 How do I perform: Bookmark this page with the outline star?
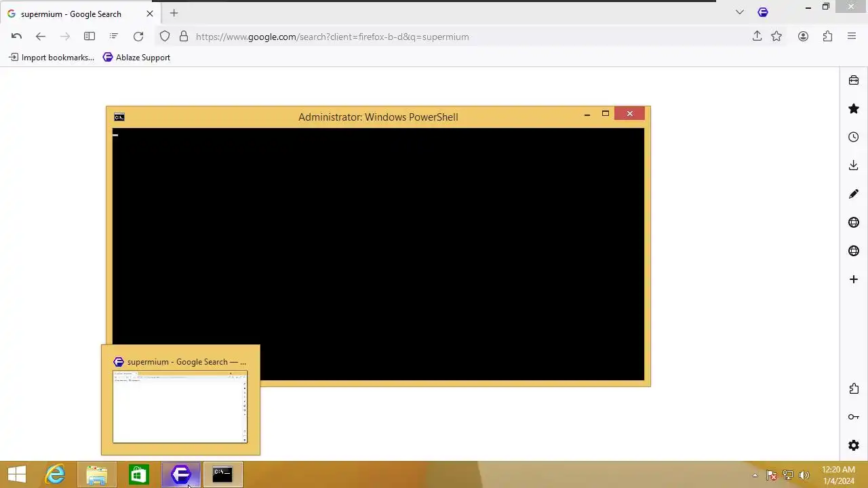[776, 37]
